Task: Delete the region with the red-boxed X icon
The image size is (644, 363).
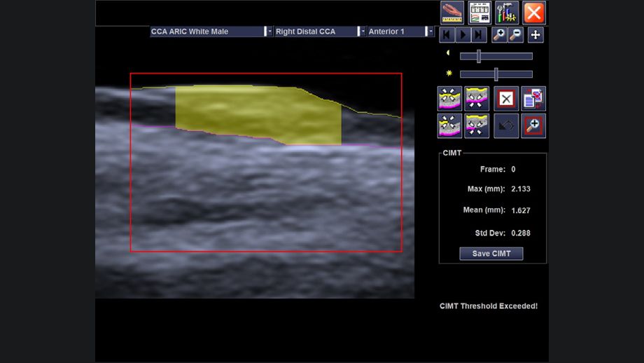Action: [x=506, y=99]
